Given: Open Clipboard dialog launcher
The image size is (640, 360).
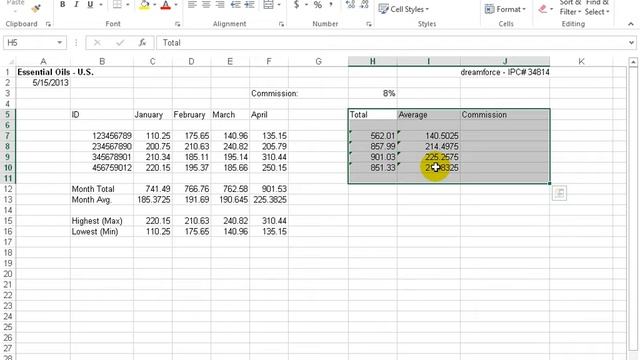Looking at the screenshot, I should click(48, 24).
